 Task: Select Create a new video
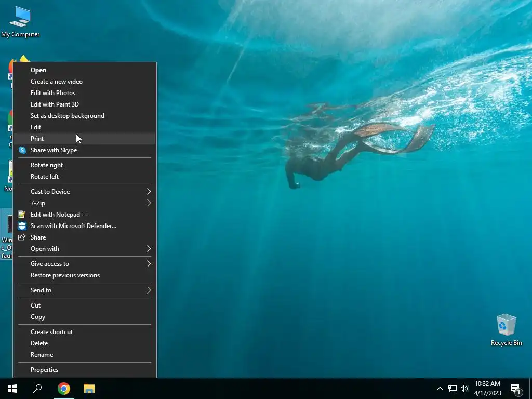pos(85,82)
